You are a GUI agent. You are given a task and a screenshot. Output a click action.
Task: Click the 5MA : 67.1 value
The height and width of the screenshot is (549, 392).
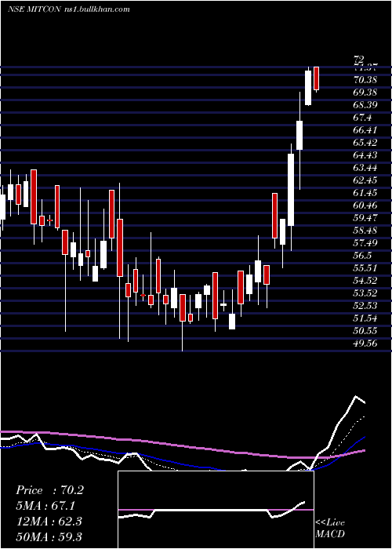[45, 506]
